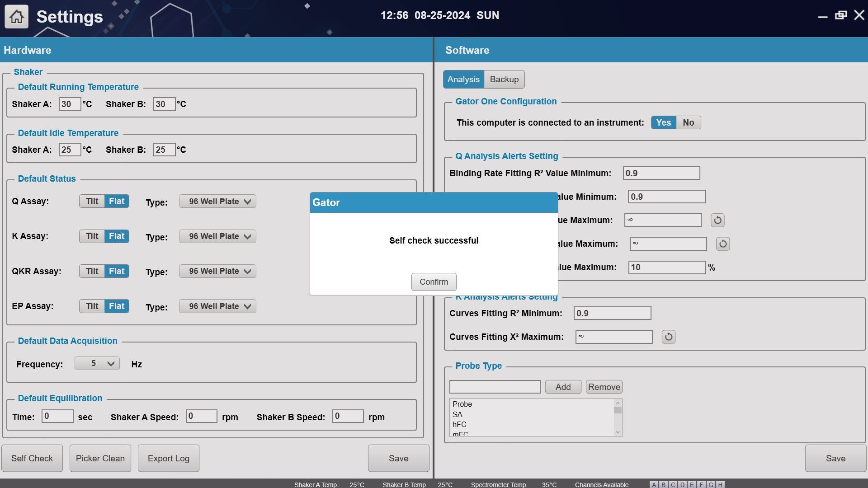Close the Gator Settings window

pos(859,15)
